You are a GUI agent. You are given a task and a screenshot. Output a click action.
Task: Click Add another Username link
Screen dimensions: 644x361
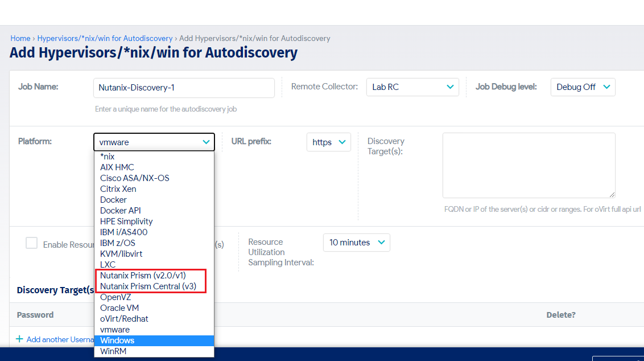click(x=60, y=339)
